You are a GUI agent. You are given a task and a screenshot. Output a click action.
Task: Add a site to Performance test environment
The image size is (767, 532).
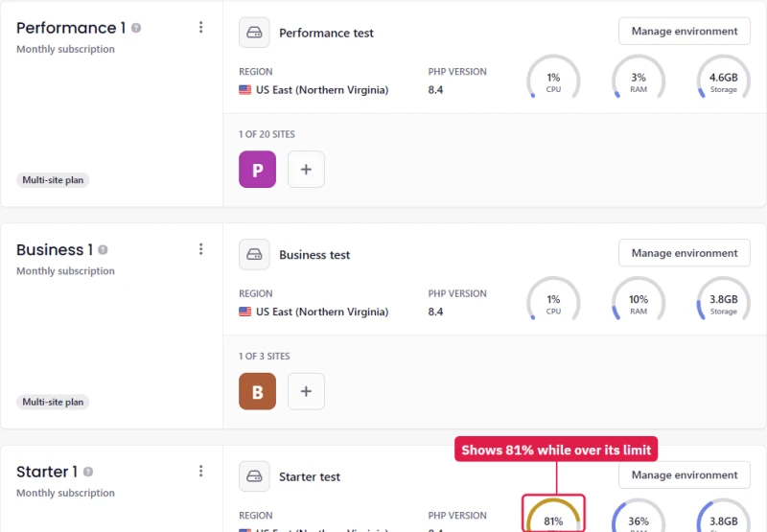pos(306,169)
